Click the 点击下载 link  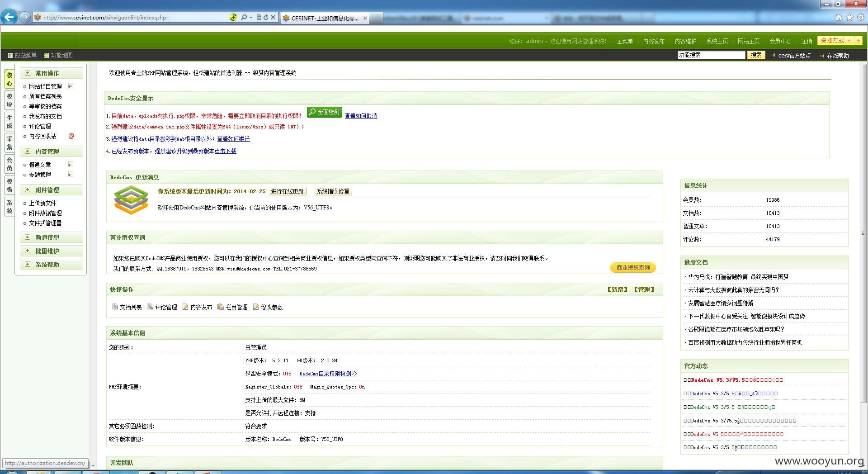tap(225, 151)
